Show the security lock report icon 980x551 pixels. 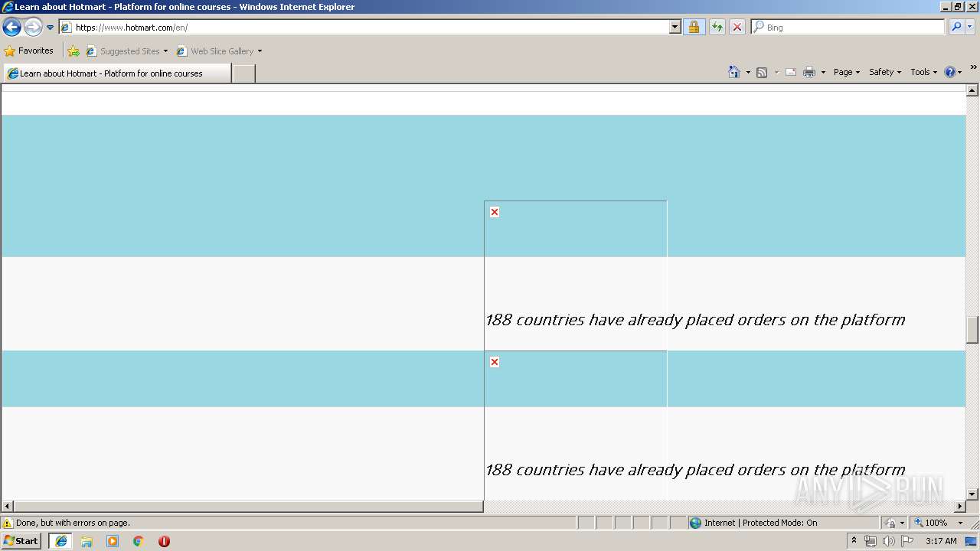694,28
